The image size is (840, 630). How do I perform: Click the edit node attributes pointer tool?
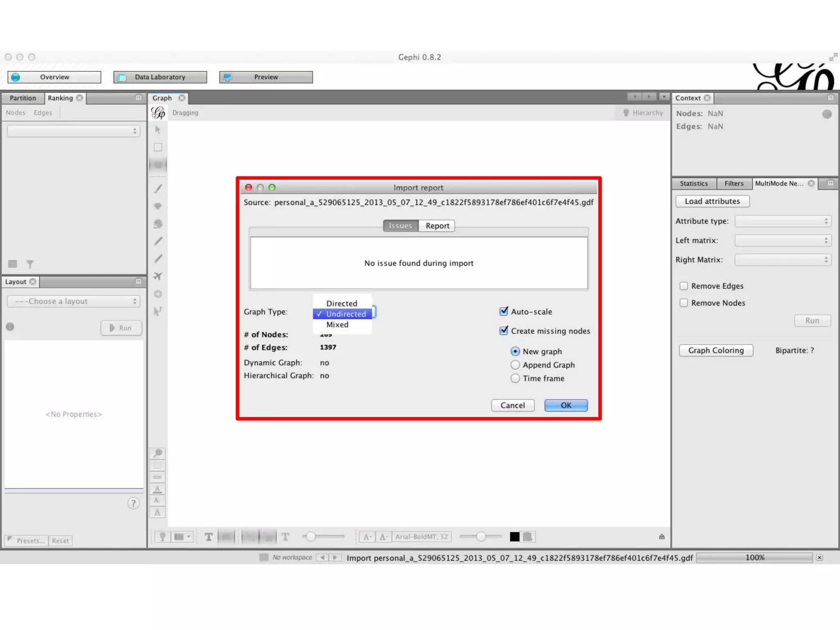(x=158, y=311)
